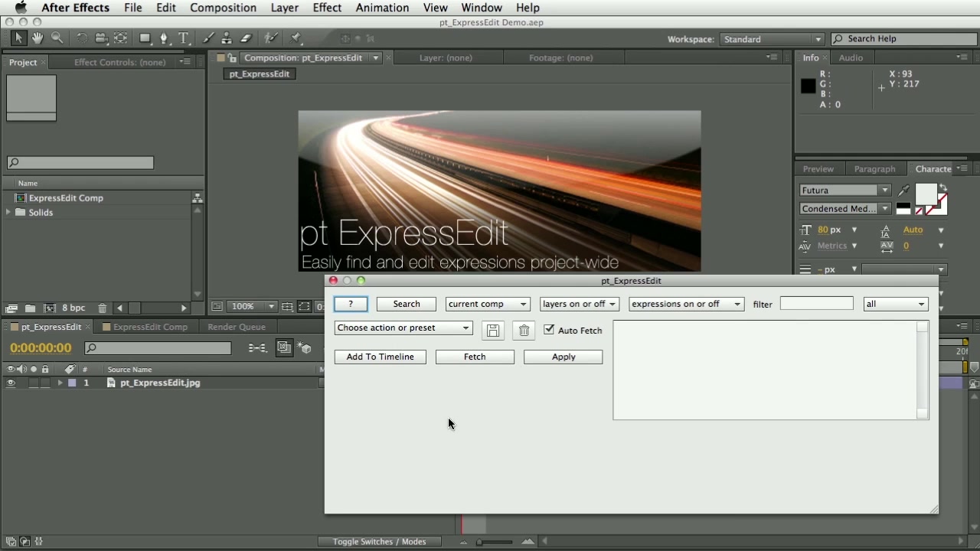Open the Condensed Medium font style dropdown

845,208
